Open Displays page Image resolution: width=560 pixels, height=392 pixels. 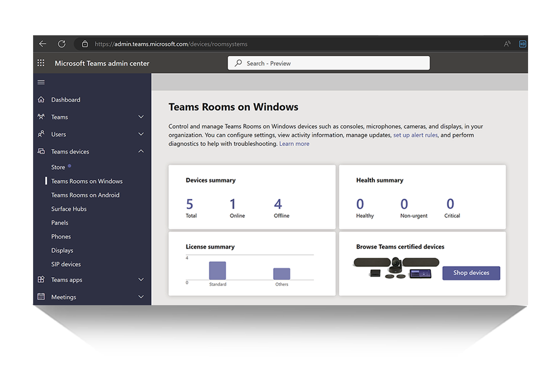tap(62, 250)
